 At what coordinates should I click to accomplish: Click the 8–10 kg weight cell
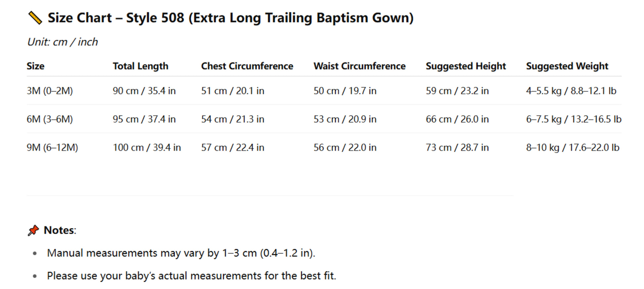point(573,147)
